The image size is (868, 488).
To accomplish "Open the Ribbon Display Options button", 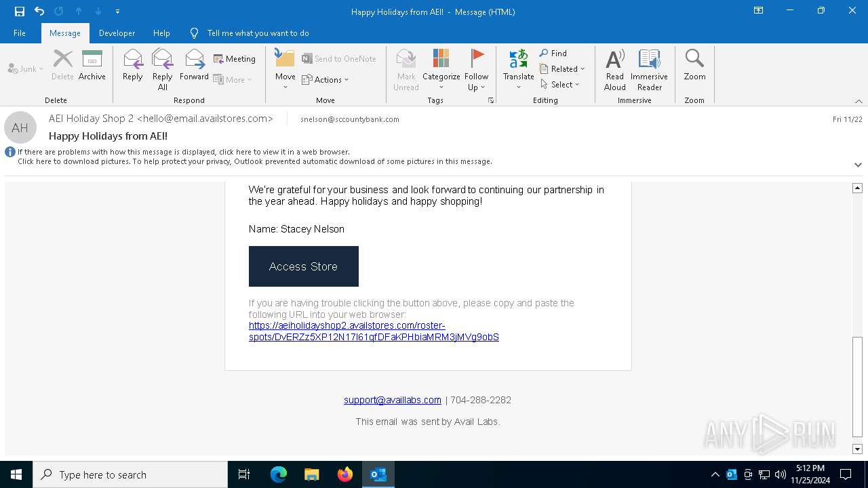I will (759, 11).
